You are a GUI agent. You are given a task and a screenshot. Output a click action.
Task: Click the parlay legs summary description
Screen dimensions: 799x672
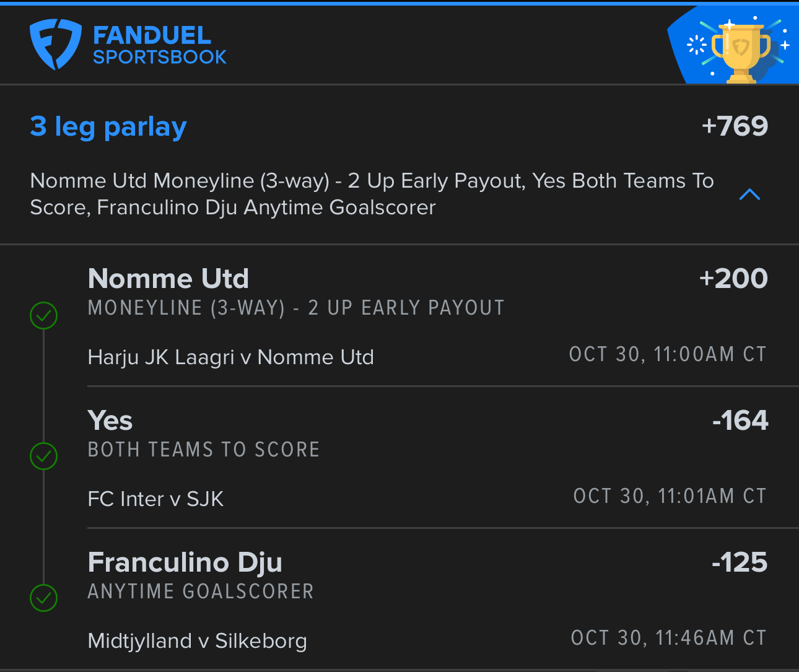click(372, 194)
